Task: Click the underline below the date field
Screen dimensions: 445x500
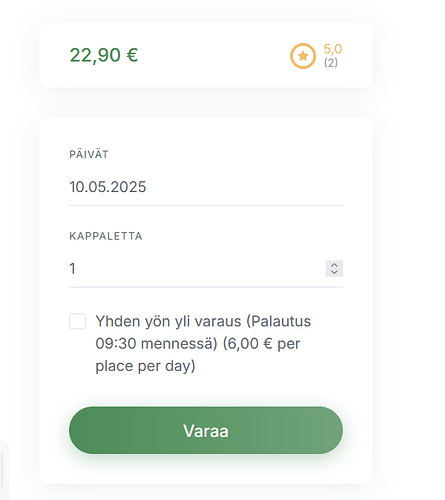Action: coord(206,205)
